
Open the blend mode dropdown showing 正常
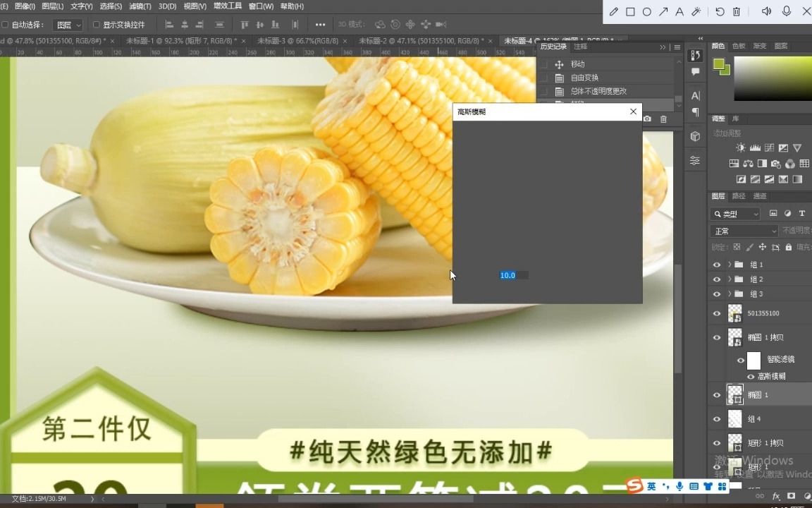point(744,231)
